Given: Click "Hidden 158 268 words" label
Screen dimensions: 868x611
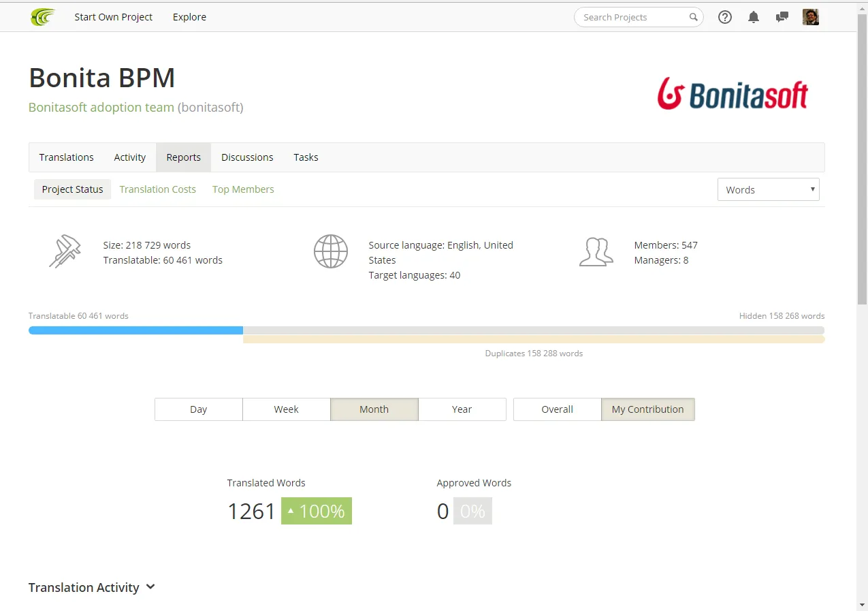Looking at the screenshot, I should [782, 316].
